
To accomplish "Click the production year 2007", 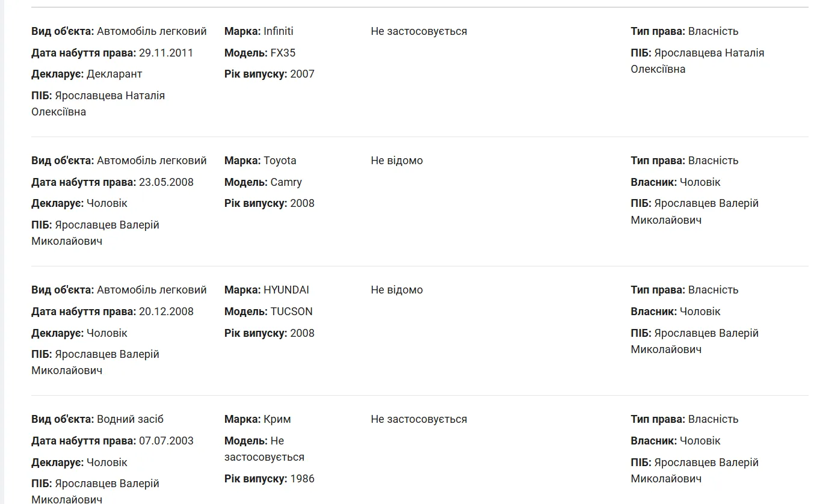I will (x=302, y=74).
